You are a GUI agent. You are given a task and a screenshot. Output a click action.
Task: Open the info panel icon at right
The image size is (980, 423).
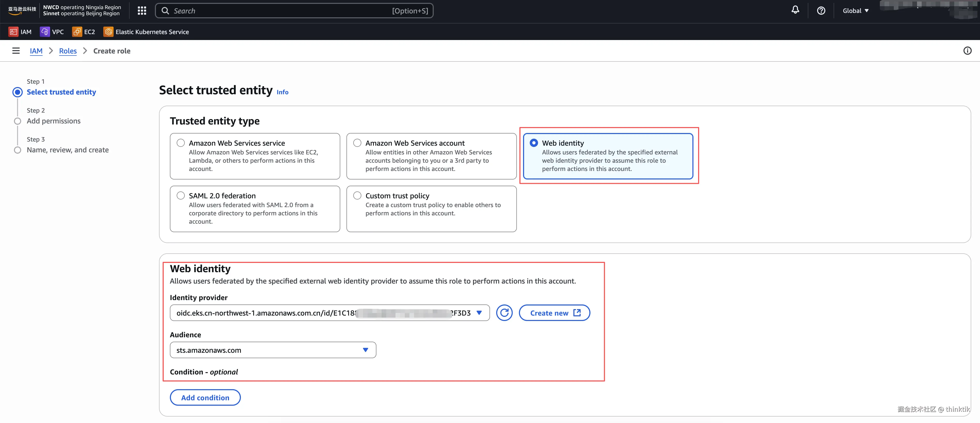click(x=967, y=51)
